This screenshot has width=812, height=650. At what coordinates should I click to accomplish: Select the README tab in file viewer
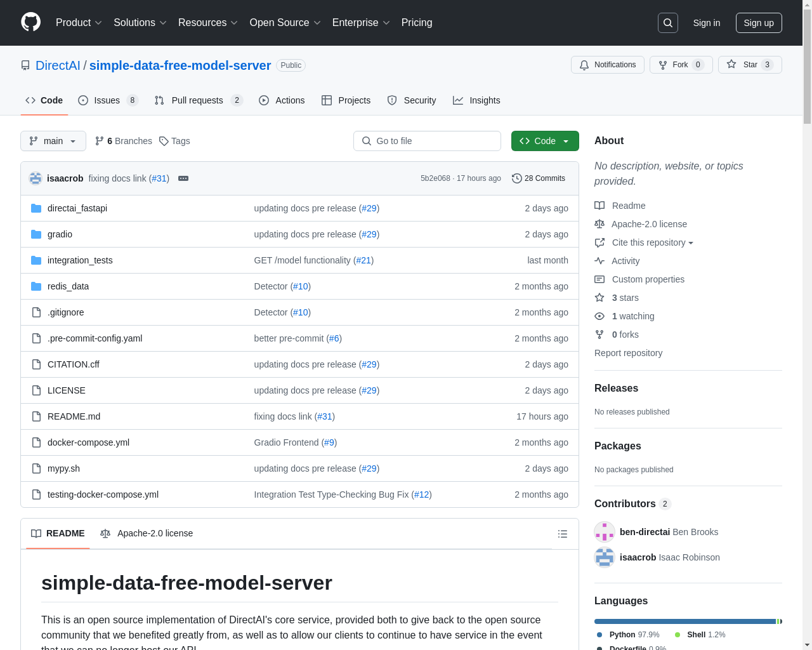coord(58,533)
